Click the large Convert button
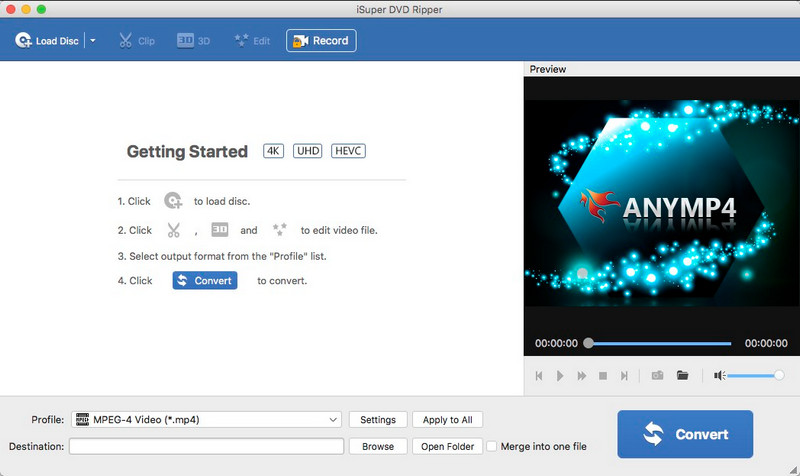The image size is (800, 476). click(x=685, y=434)
